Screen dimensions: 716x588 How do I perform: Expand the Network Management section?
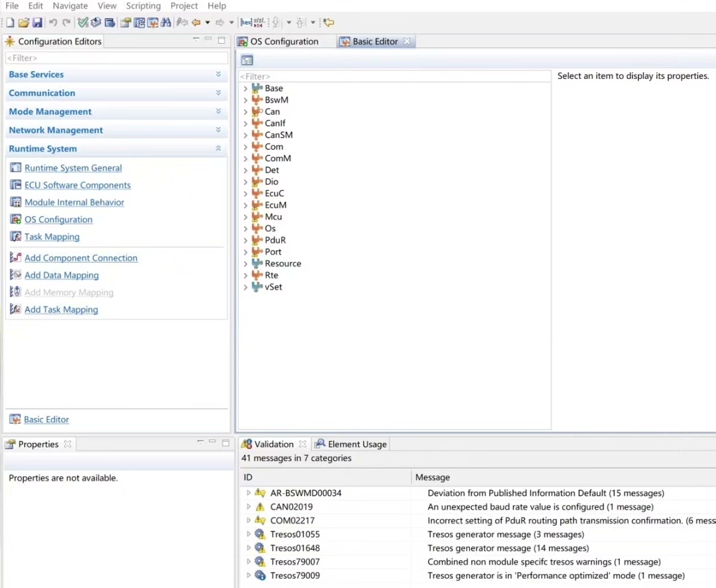218,131
